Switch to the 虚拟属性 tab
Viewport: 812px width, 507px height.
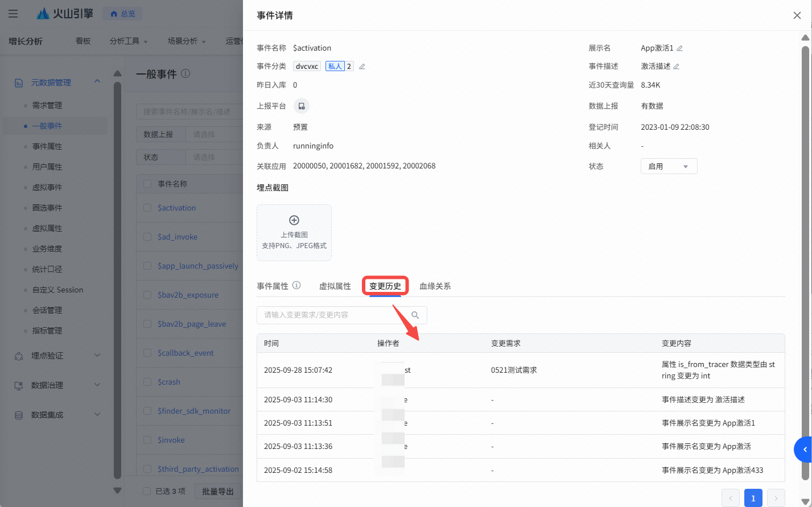(335, 286)
